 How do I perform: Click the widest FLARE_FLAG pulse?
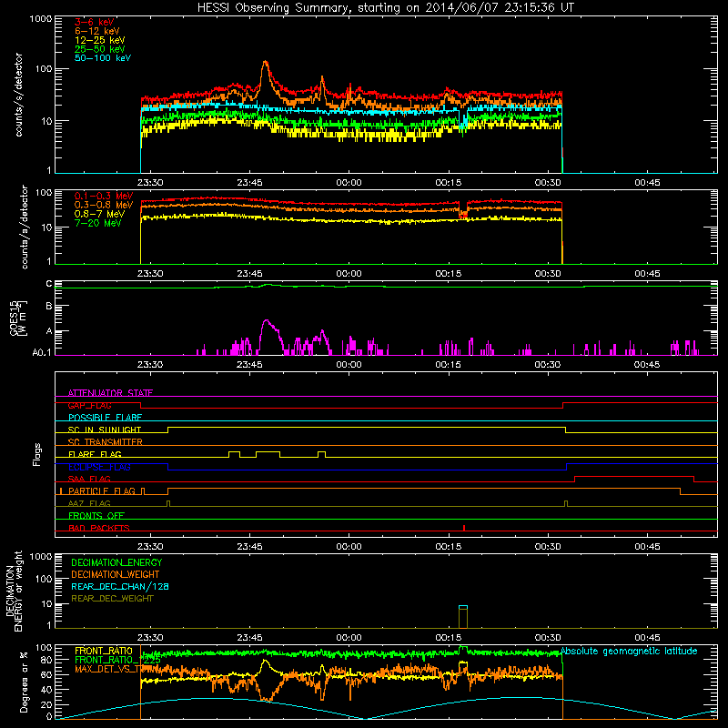coord(268,454)
